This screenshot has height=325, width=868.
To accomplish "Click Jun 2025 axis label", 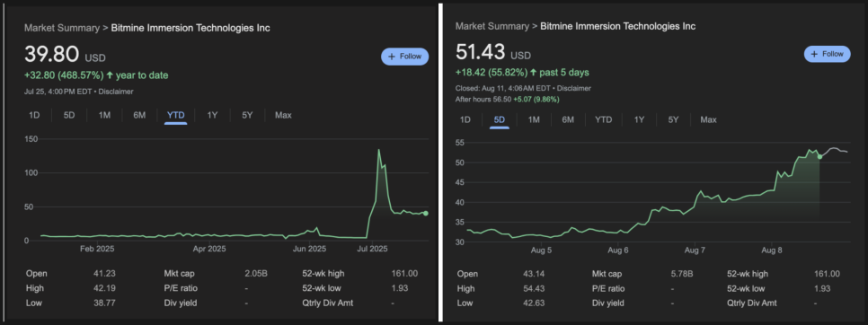I will pyautogui.click(x=309, y=250).
